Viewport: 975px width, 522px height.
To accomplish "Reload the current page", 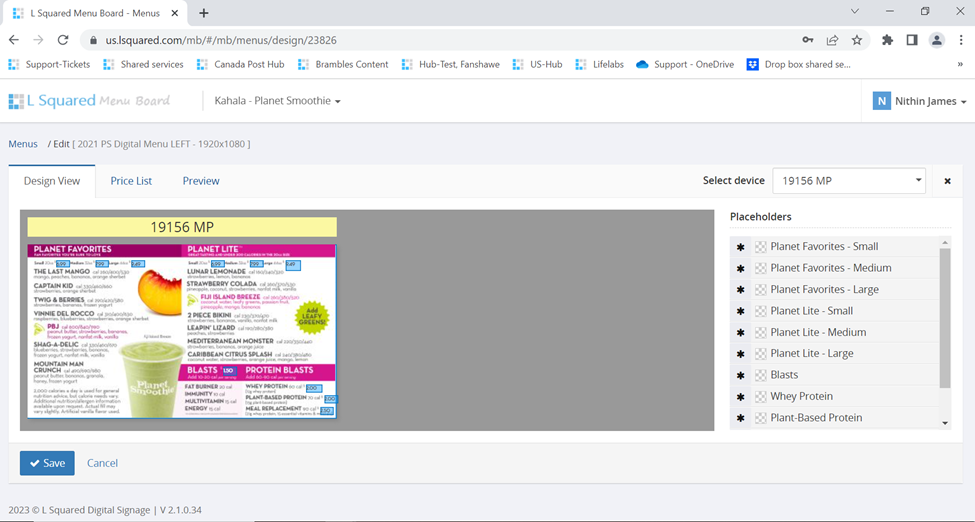I will 63,40.
